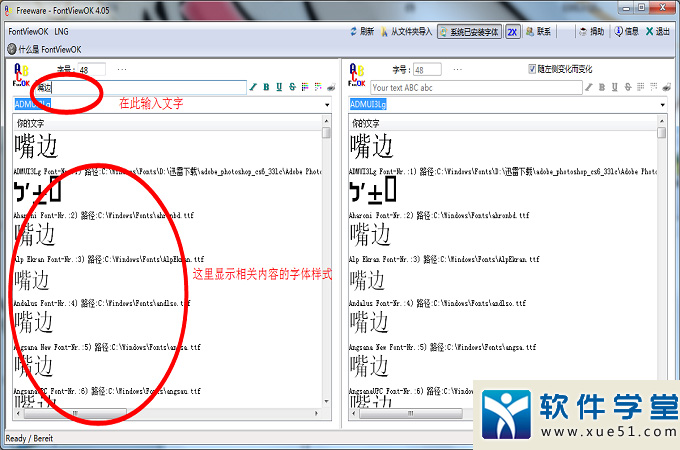Open the LNG language menu
The image size is (680, 450).
pos(61,32)
